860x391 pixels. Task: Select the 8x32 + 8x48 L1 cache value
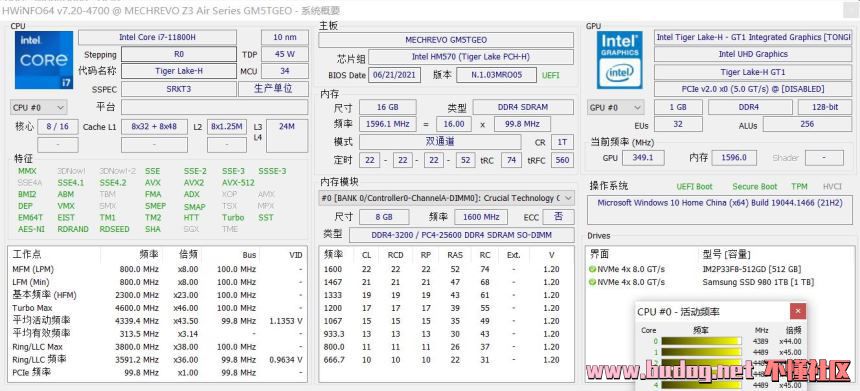pyautogui.click(x=154, y=127)
